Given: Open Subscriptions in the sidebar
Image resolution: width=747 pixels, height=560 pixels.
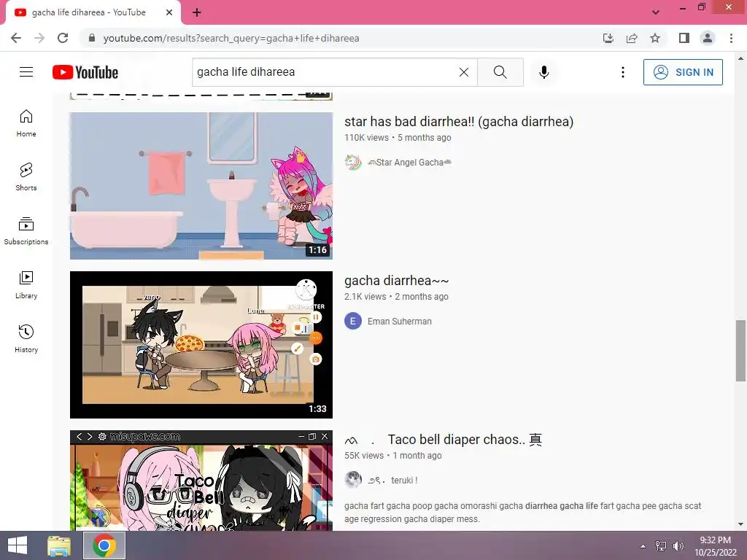Looking at the screenshot, I should point(26,231).
